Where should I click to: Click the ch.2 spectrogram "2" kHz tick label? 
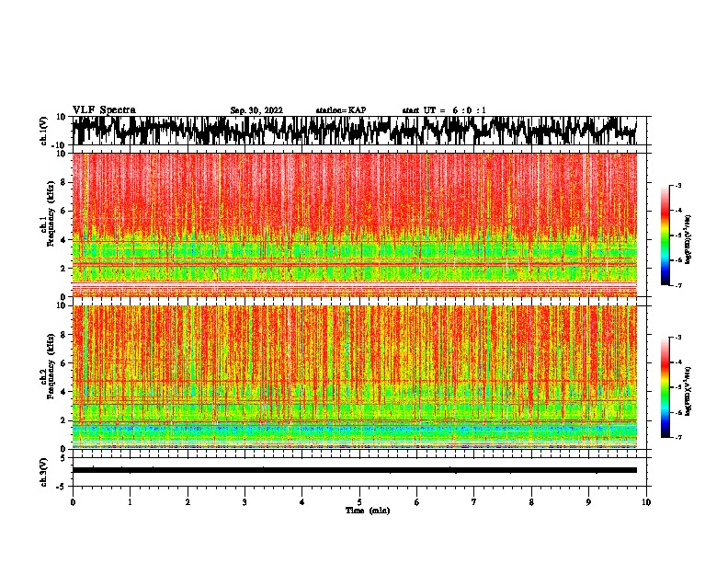[x=64, y=419]
